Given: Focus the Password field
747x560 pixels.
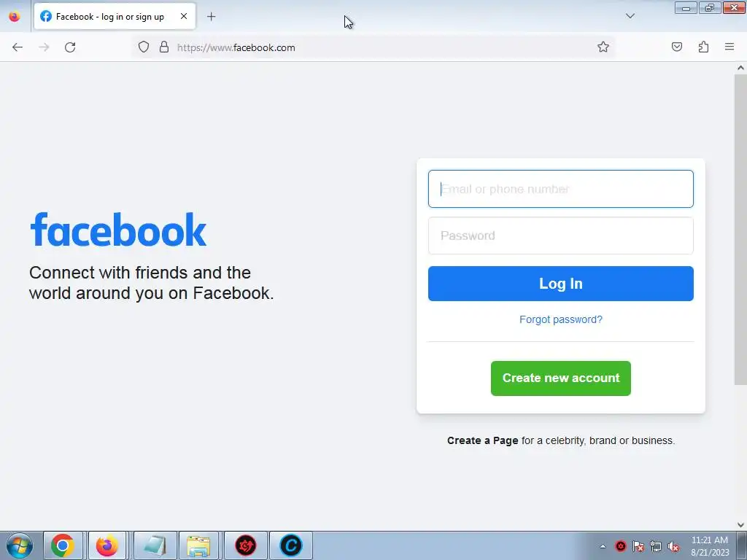Looking at the screenshot, I should [x=561, y=236].
